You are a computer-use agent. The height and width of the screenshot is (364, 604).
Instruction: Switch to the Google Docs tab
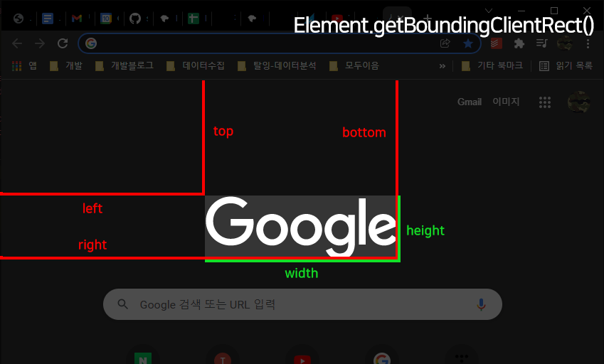coord(48,18)
